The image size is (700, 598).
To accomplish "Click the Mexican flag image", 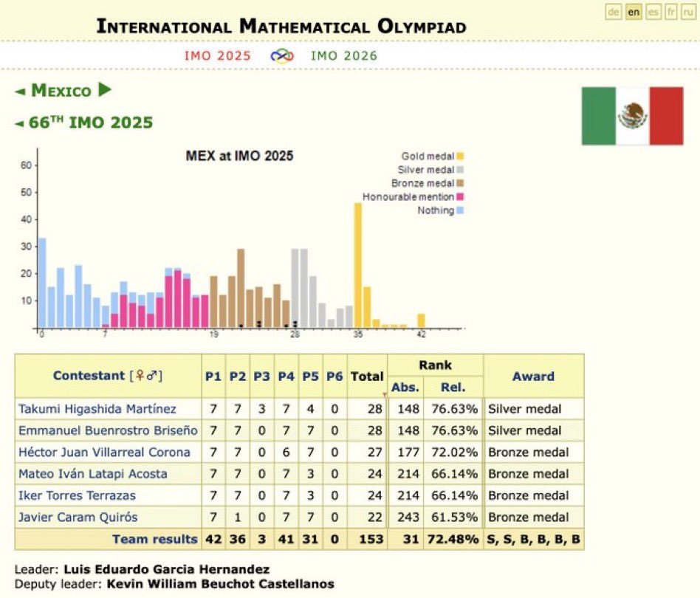I will (632, 116).
